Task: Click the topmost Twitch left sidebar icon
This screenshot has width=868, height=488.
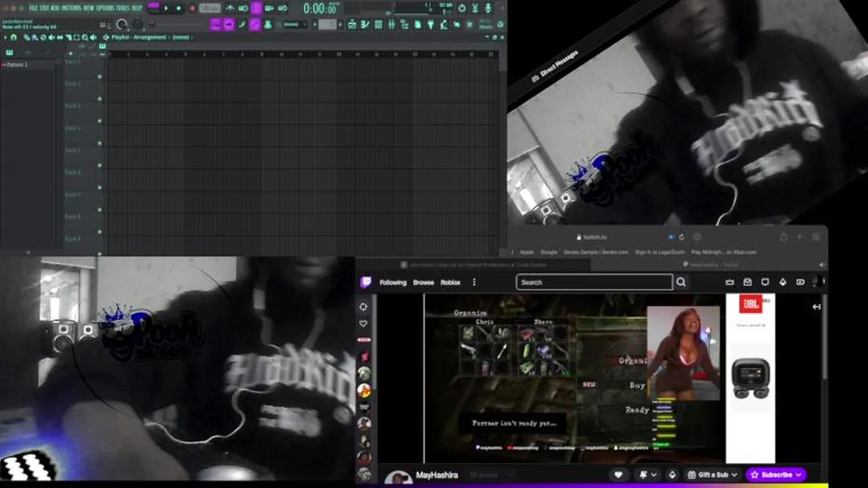Action: (x=363, y=306)
